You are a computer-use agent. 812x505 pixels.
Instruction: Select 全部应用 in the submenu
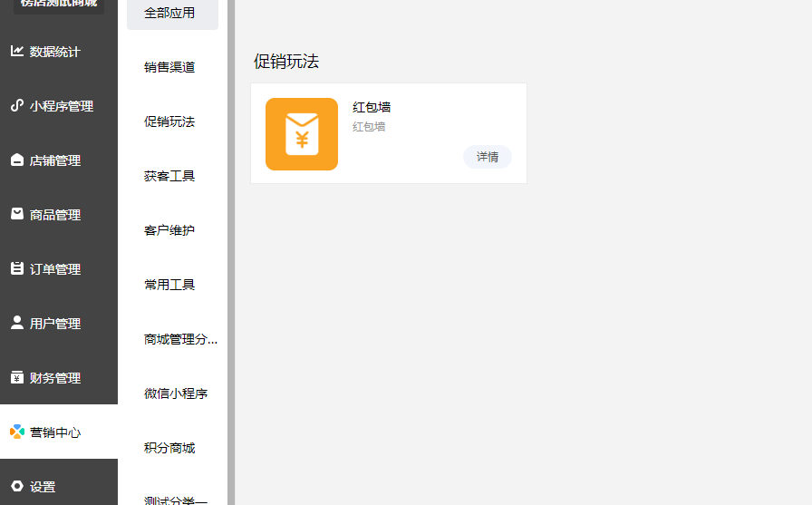[x=169, y=13]
